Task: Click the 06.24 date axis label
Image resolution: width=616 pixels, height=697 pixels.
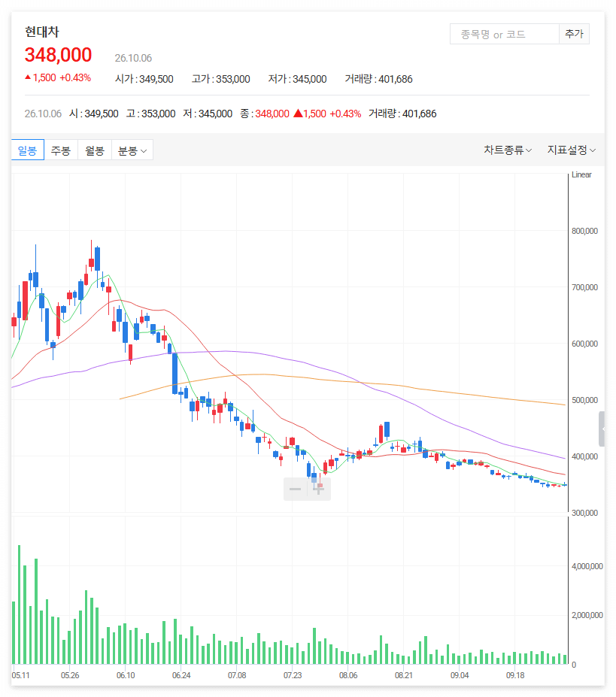Action: click(x=181, y=676)
